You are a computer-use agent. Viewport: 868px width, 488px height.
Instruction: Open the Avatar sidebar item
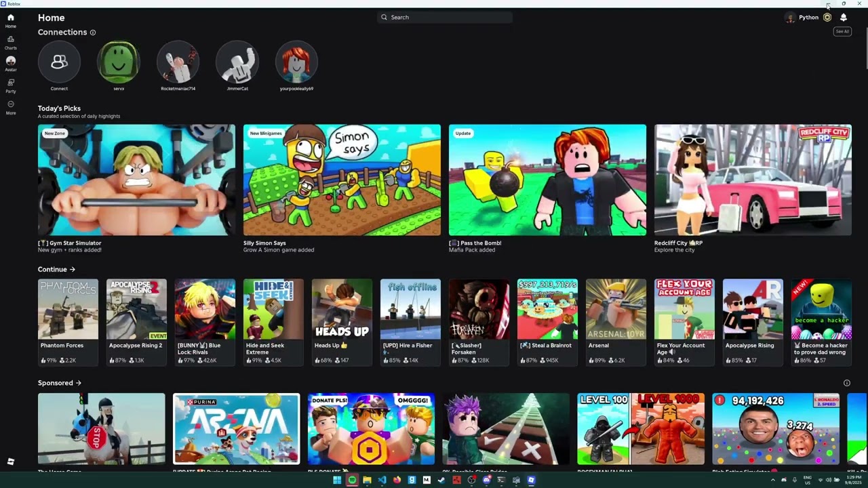tap(11, 64)
